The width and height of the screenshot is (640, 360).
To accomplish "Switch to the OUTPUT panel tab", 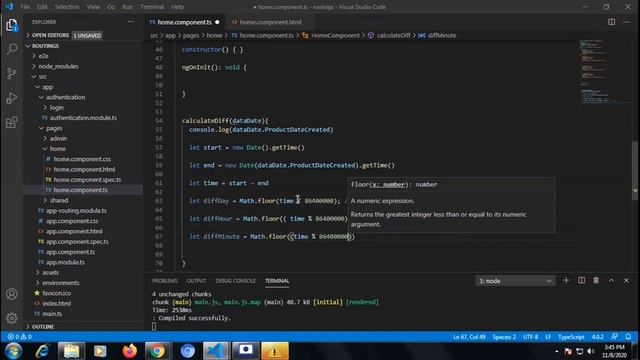I will pos(196,281).
